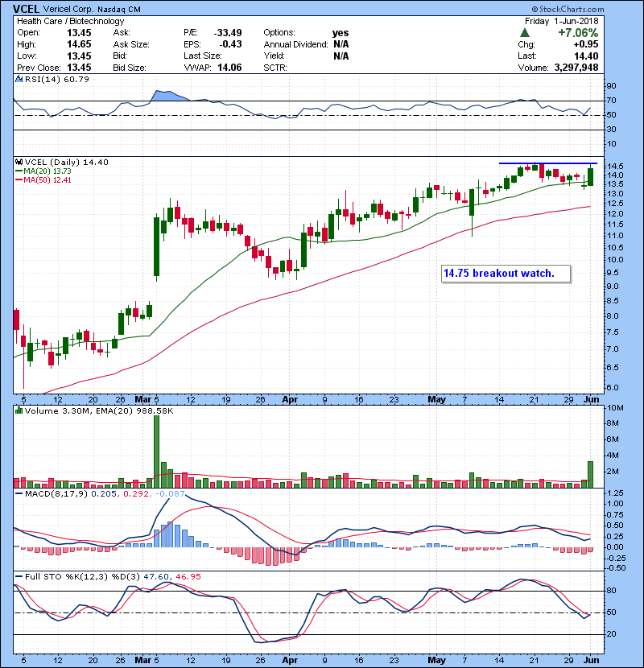Viewport: 644px width, 668px height.
Task: Click the candlestick icon before VCEL (Daily)
Action: (19, 162)
